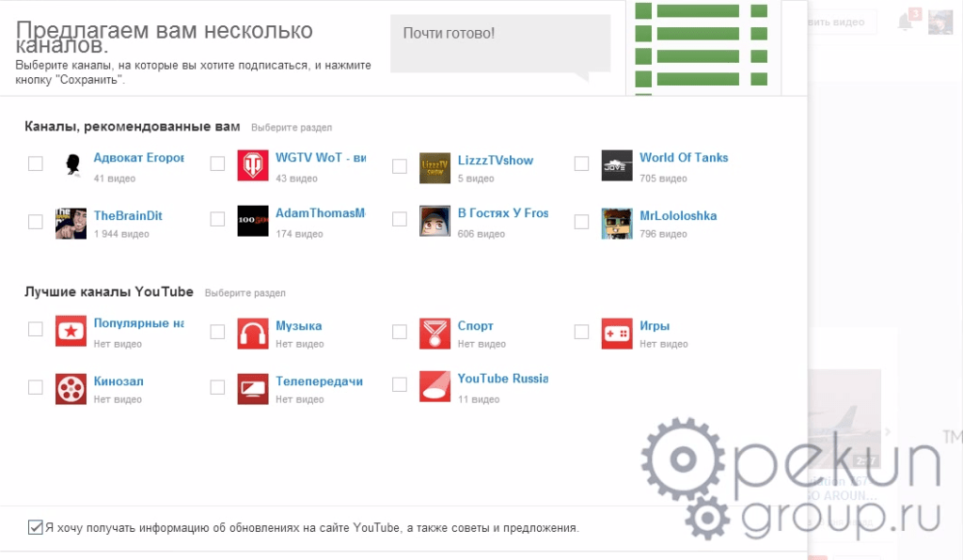The width and height of the screenshot is (963, 560).
Task: Open the Популярные channel link
Action: click(139, 323)
